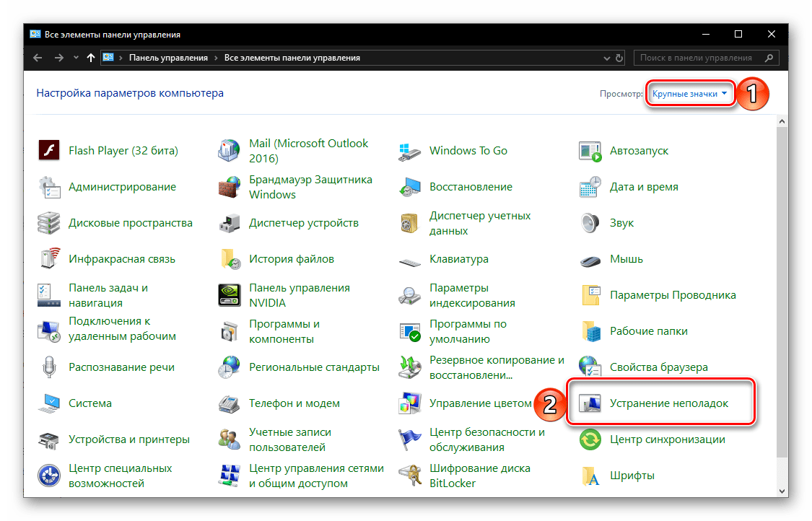Click the refresh button in address bar
This screenshot has height=521, width=812.
620,58
